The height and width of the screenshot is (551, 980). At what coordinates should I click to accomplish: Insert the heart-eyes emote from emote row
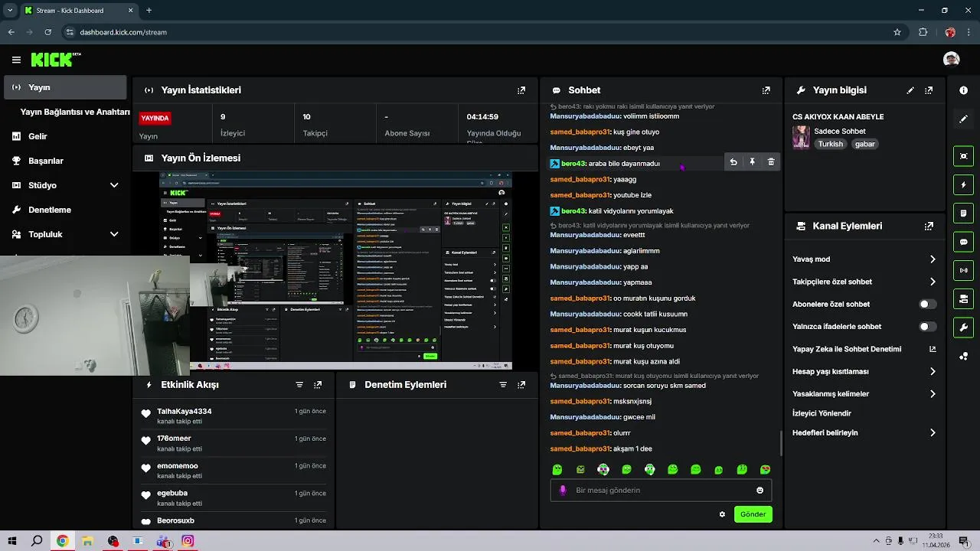[765, 470]
